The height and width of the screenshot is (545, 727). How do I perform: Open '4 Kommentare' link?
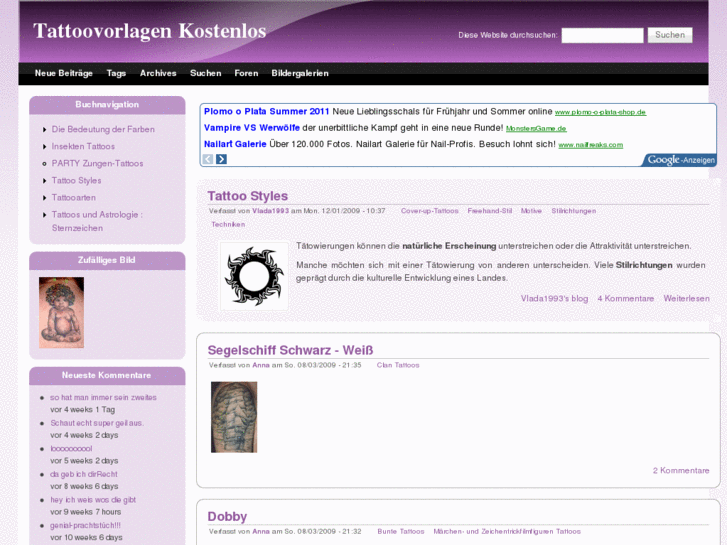point(625,298)
